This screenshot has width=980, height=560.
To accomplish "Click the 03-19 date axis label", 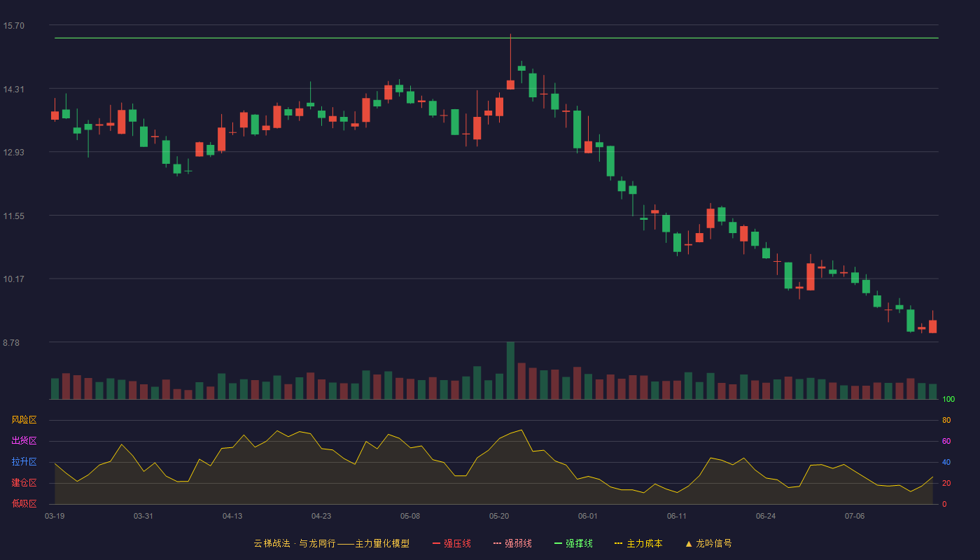I will coord(55,516).
